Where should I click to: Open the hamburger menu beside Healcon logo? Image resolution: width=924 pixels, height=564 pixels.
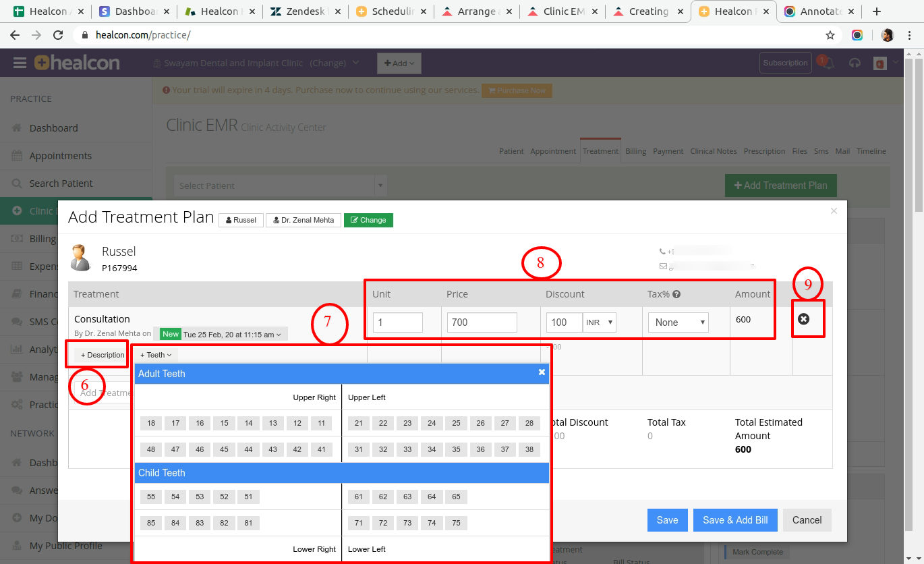tap(20, 63)
